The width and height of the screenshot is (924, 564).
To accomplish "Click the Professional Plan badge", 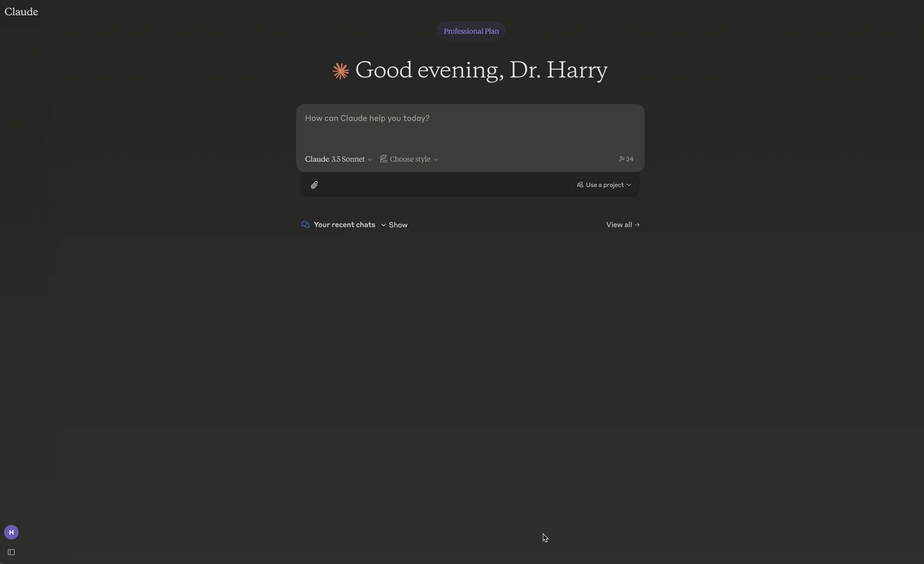I will [471, 31].
